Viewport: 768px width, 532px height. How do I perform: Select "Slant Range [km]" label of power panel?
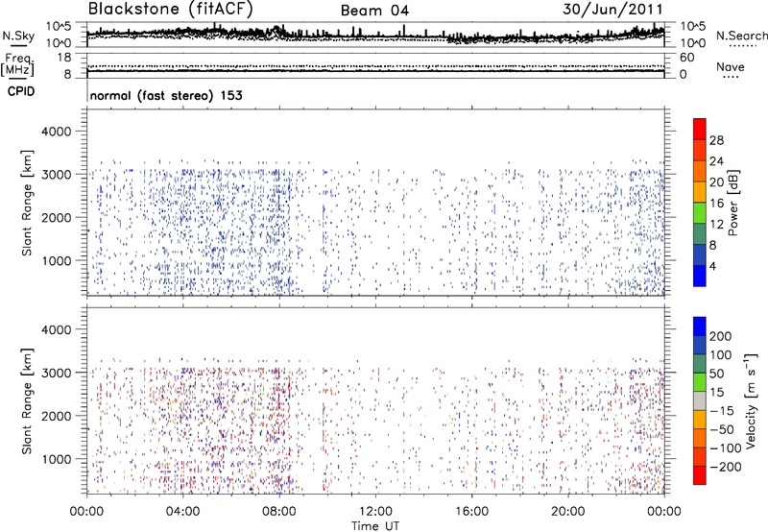[27, 203]
